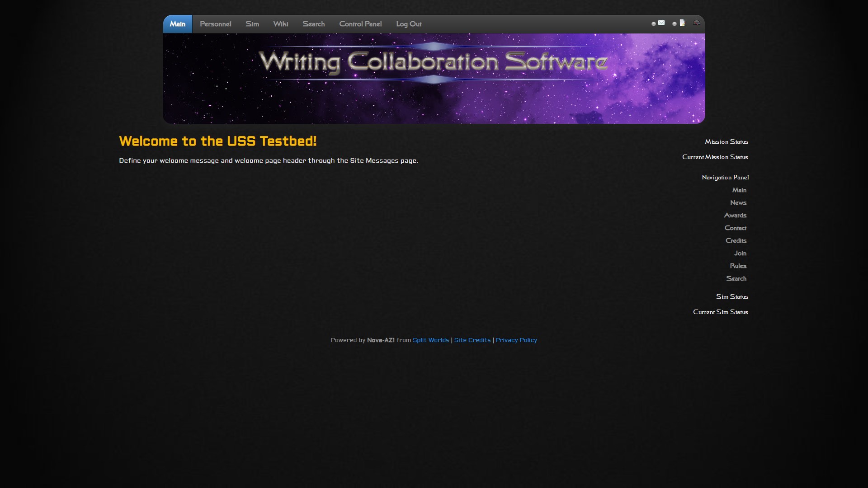
Task: Open News in the Navigation Panel
Action: (x=738, y=203)
